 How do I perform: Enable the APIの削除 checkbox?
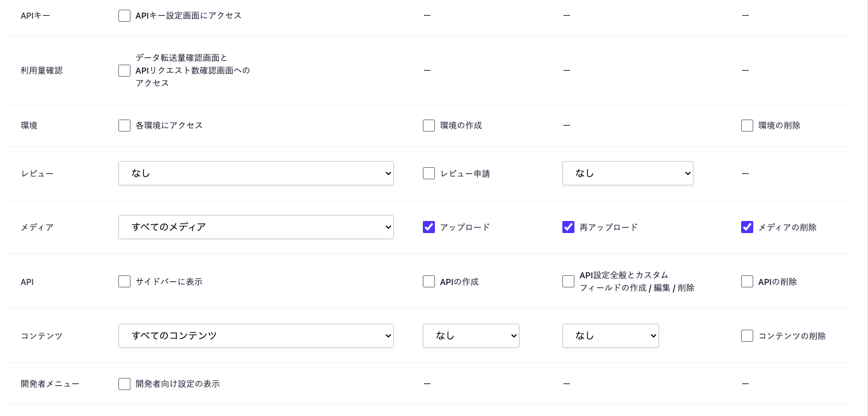[x=747, y=281]
